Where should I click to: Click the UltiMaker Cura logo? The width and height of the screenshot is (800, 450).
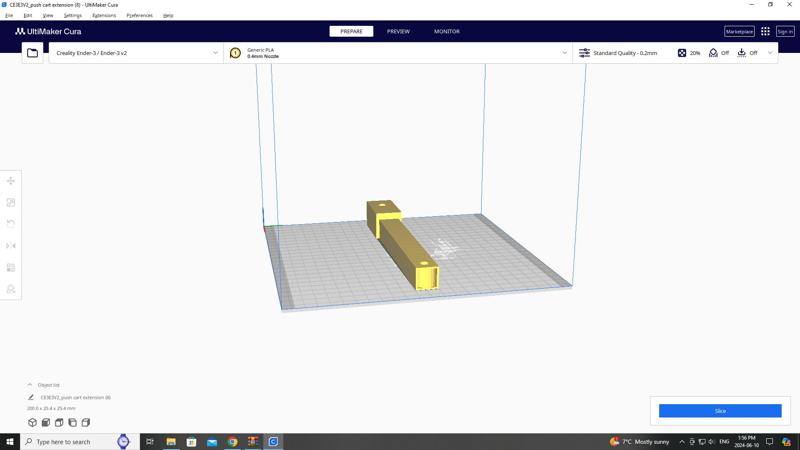(x=48, y=31)
